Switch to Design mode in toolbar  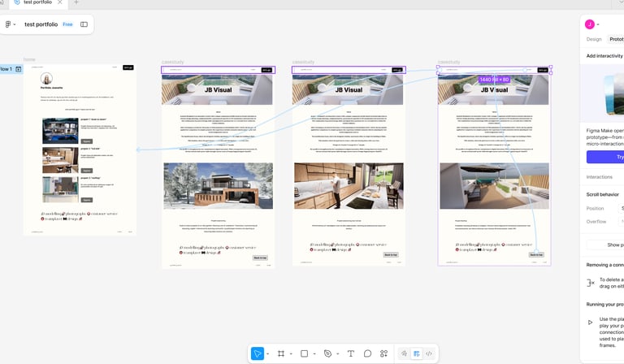pyautogui.click(x=416, y=353)
